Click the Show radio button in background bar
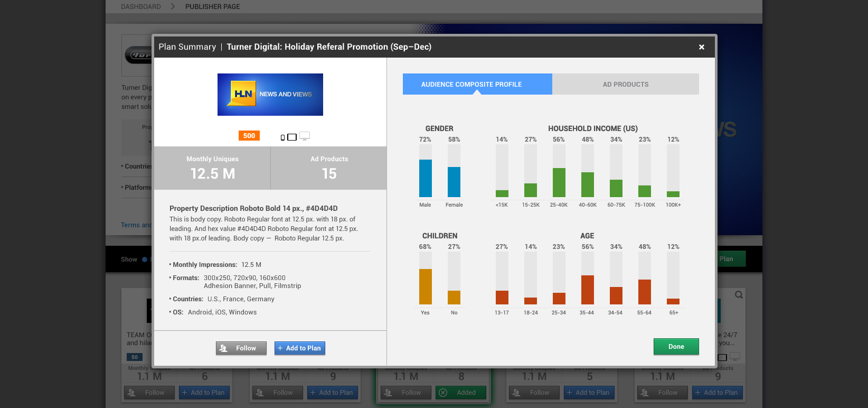This screenshot has width=868, height=408. (x=145, y=259)
